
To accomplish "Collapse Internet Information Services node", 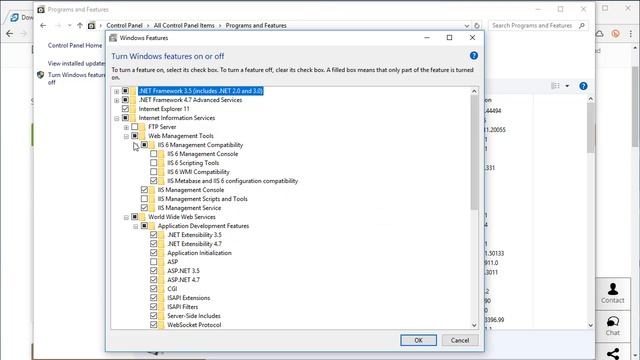I will click(x=117, y=118).
